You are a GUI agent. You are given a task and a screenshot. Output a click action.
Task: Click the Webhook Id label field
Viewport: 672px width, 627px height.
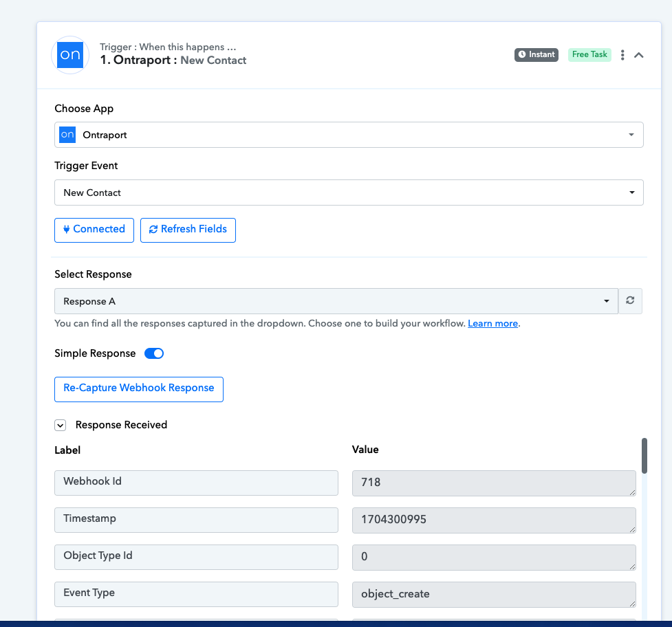[x=196, y=483]
